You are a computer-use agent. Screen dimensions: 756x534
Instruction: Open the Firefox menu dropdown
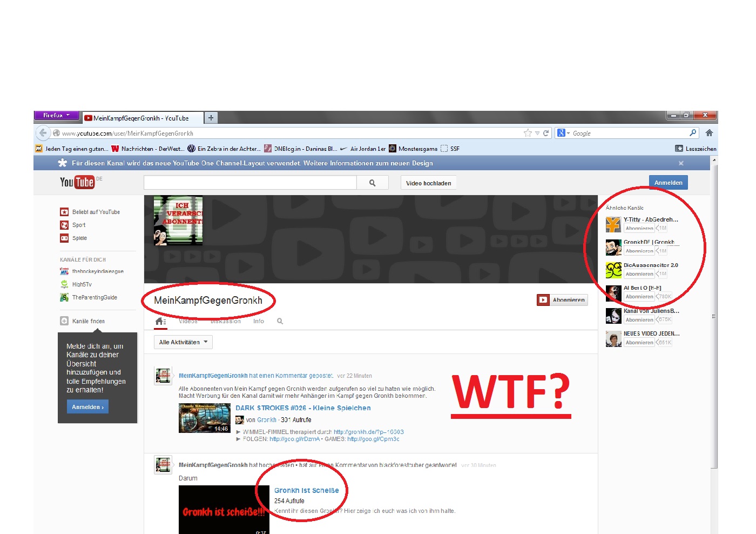57,116
